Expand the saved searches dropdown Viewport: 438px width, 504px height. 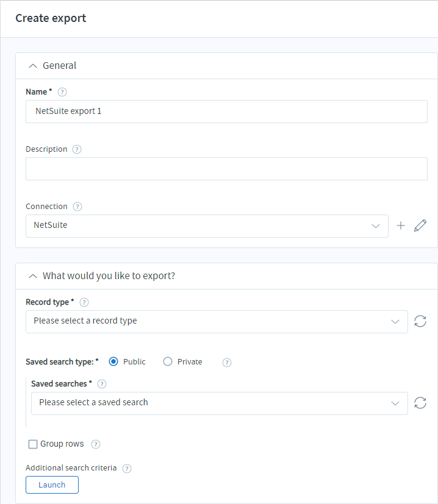[x=219, y=403]
